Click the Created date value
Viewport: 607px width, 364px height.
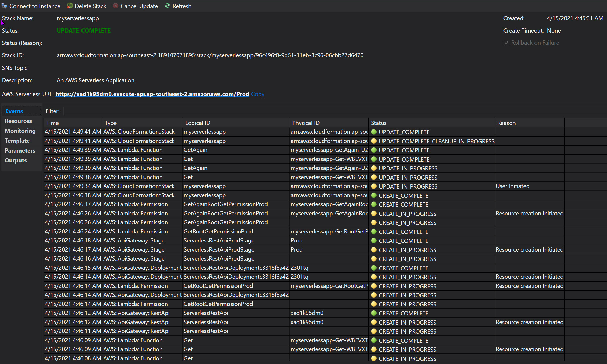pos(575,18)
